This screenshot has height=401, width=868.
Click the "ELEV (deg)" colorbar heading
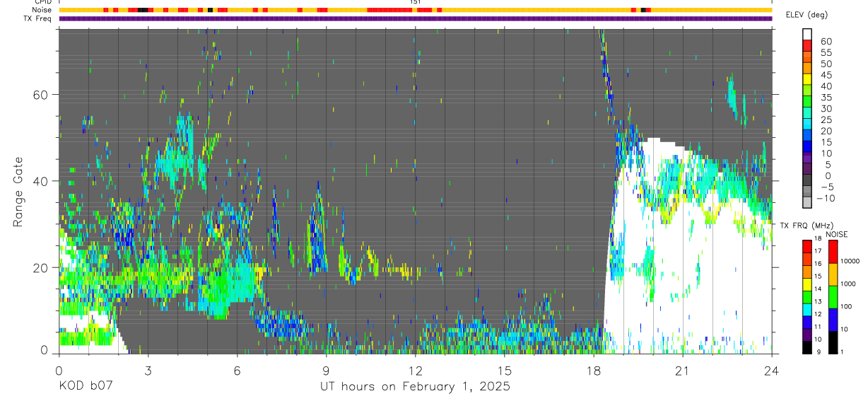pos(807,14)
